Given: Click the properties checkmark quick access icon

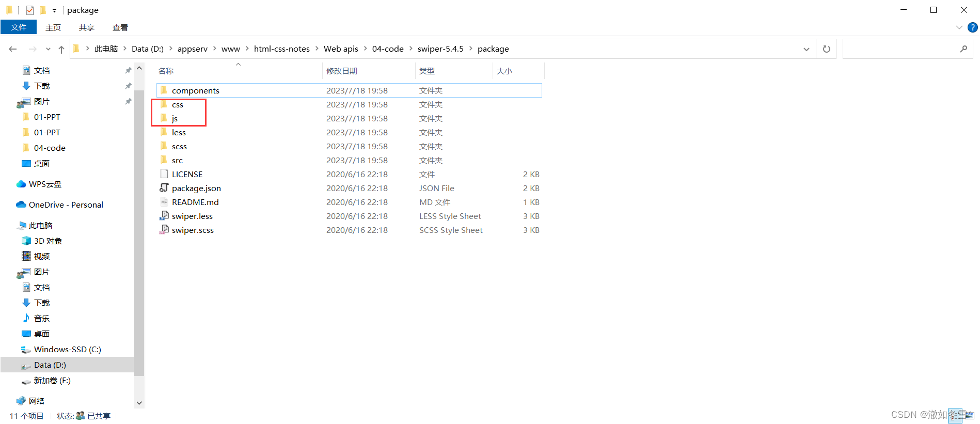Looking at the screenshot, I should pyautogui.click(x=30, y=10).
